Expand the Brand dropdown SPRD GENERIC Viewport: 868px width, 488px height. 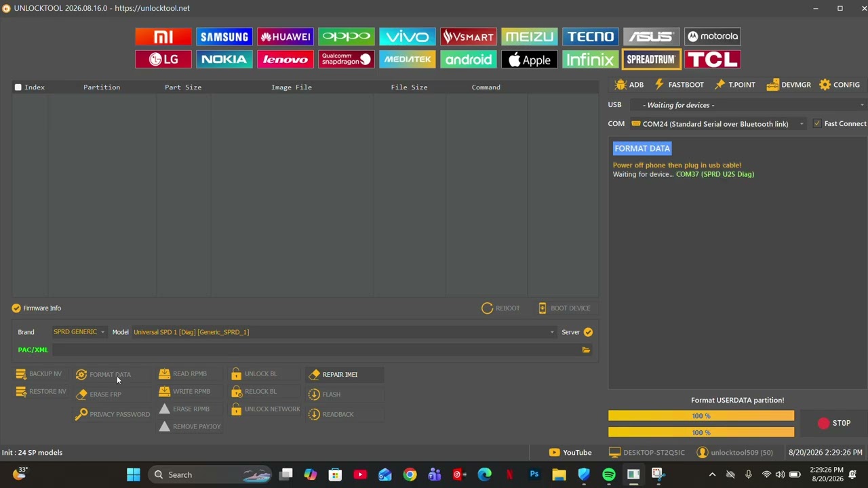coord(79,332)
